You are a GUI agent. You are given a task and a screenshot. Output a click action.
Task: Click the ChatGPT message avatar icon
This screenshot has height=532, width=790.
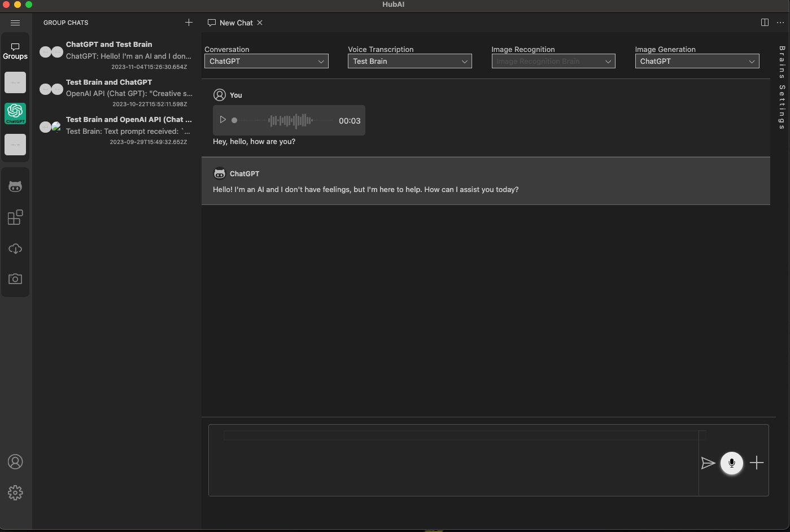(x=220, y=173)
